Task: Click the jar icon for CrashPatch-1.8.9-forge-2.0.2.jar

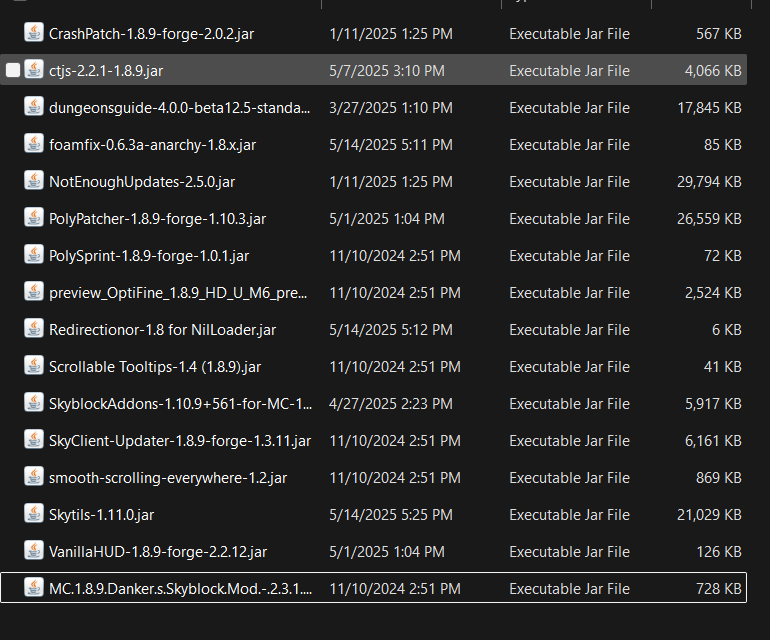Action: tap(34, 32)
